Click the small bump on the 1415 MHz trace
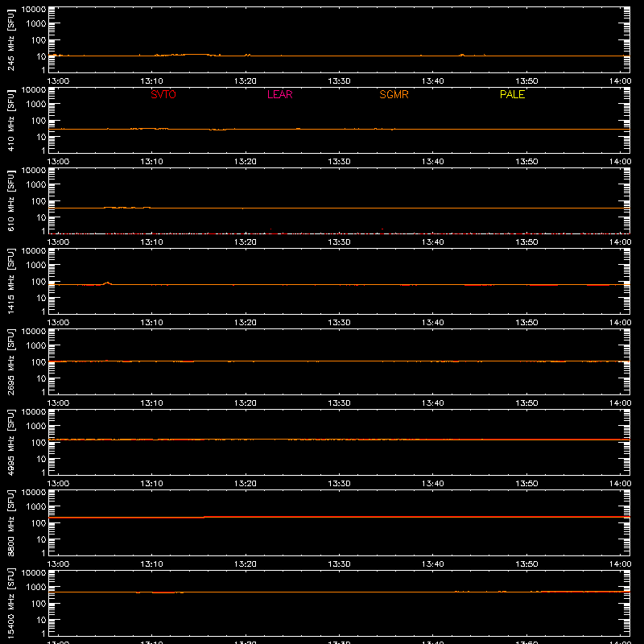Screen dimensions: 644x644 coord(108,283)
